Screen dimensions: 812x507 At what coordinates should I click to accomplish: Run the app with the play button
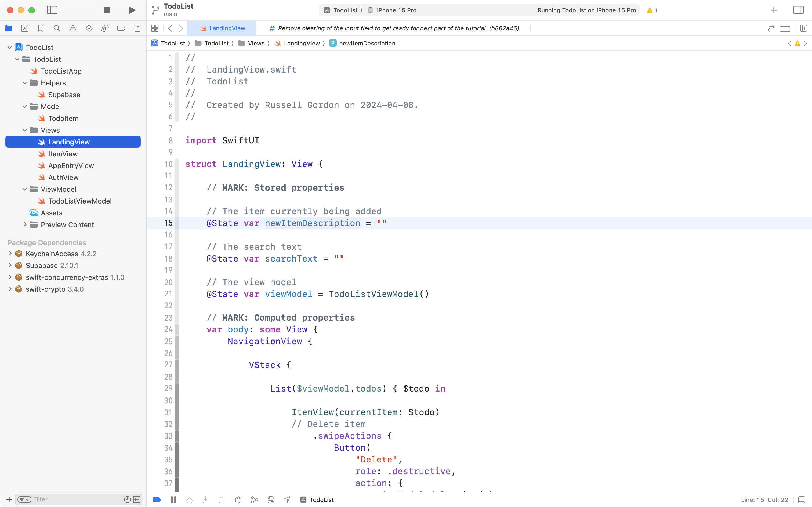131,10
